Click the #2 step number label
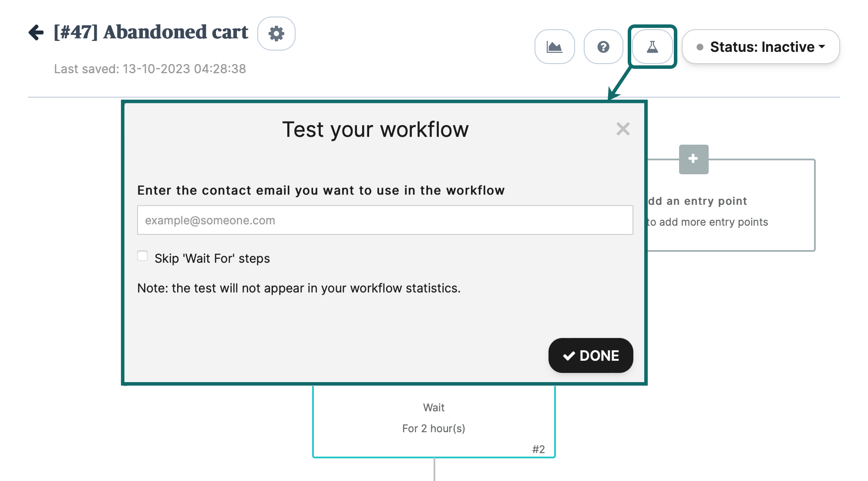The image size is (868, 481). (x=538, y=449)
